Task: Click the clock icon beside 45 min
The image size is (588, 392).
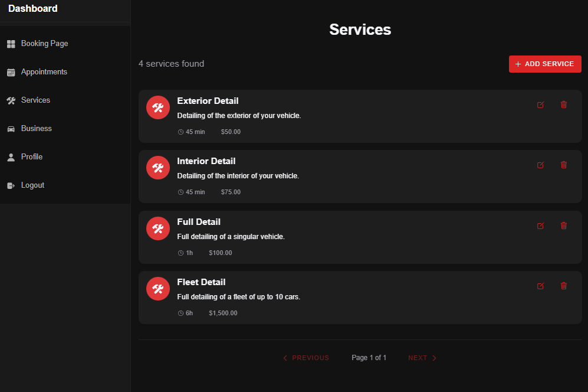Action: [180, 132]
